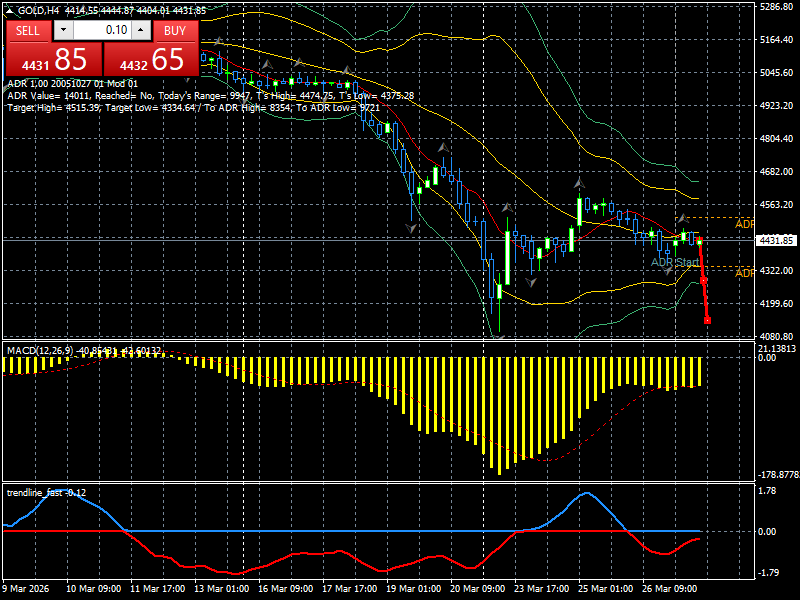Click the 4080.80 price axis label
800x600 pixels.
777,337
